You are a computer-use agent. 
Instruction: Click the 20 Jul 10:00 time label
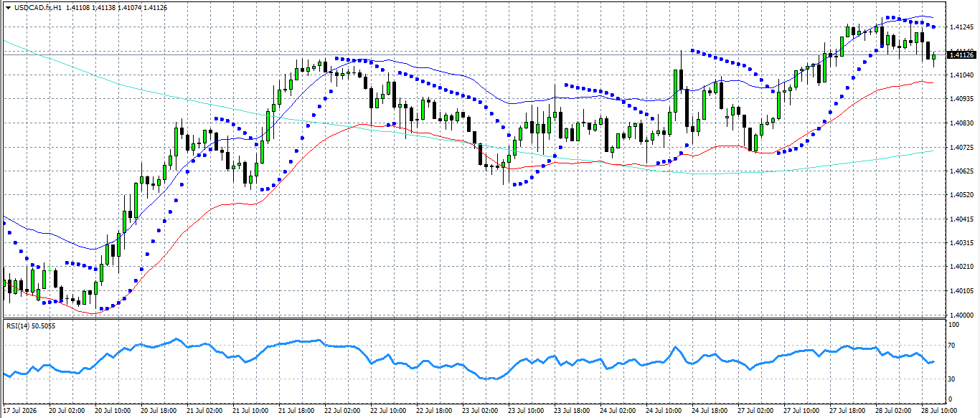114,412
